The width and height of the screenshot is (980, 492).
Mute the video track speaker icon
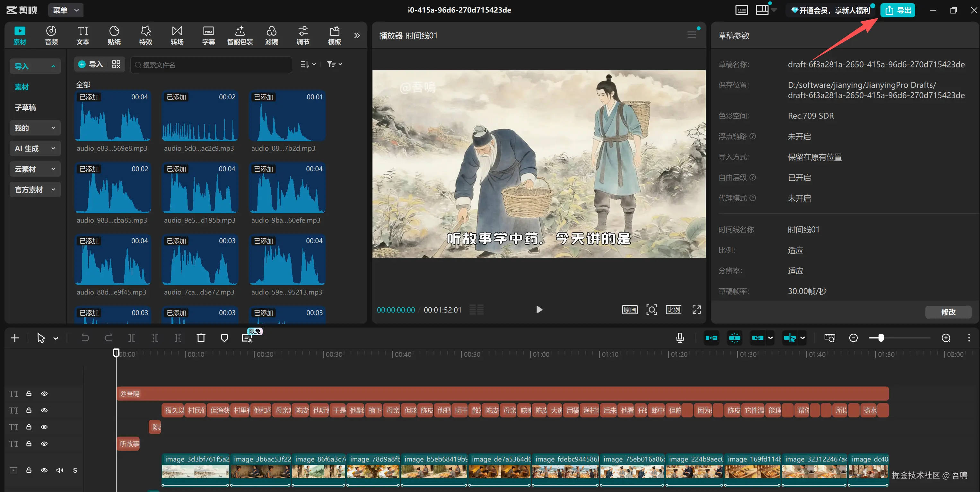click(x=59, y=470)
